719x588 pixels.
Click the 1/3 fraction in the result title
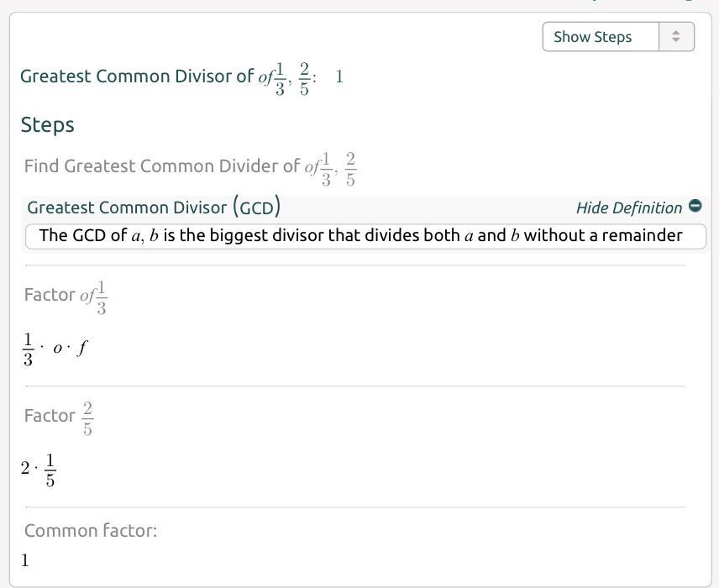click(x=280, y=78)
